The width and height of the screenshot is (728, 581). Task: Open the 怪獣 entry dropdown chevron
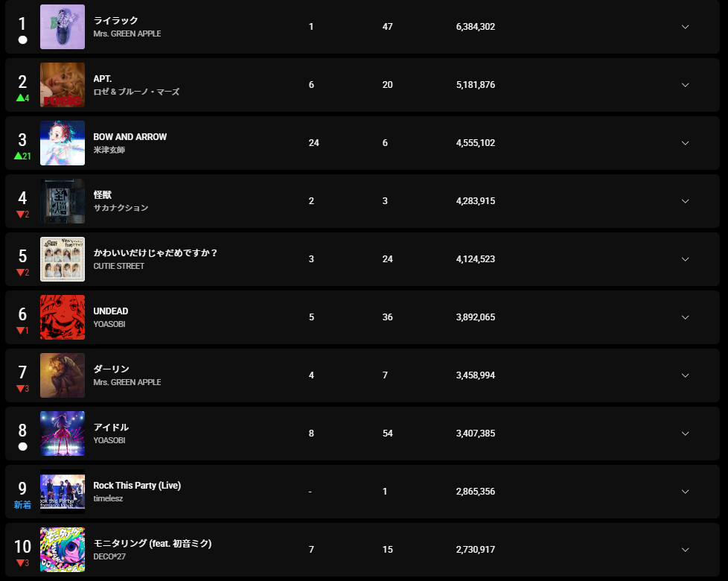[685, 201]
